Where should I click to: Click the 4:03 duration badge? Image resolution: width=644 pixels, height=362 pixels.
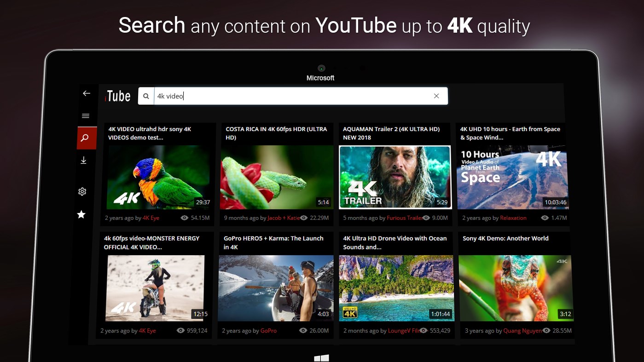[x=324, y=314]
